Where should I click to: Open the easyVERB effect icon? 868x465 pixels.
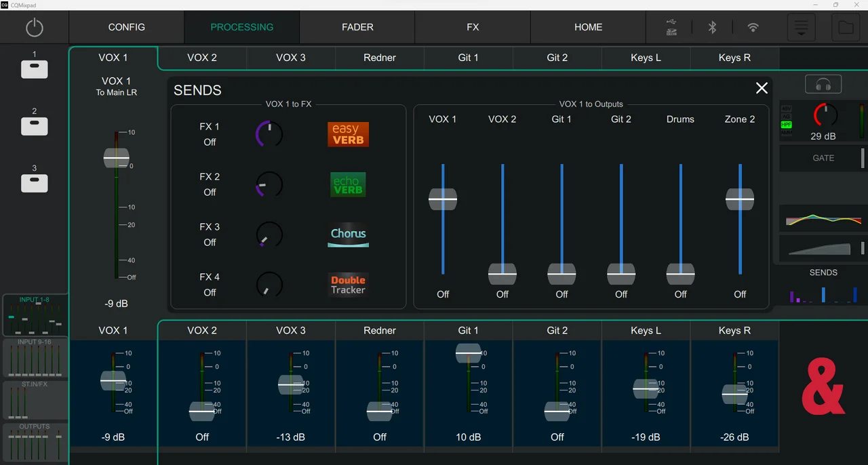(x=348, y=134)
